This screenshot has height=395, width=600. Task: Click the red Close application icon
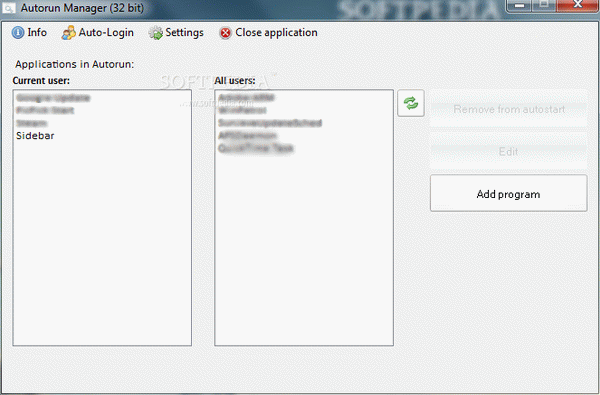click(225, 33)
